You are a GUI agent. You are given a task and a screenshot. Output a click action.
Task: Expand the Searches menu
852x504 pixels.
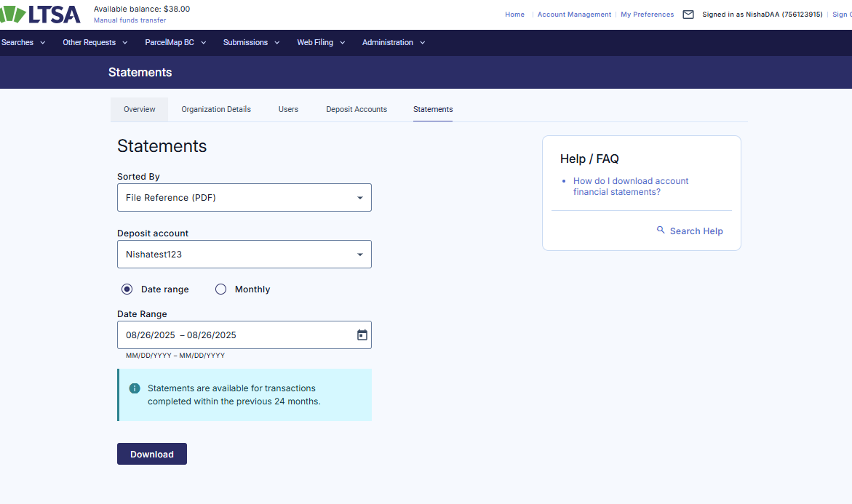click(x=23, y=43)
